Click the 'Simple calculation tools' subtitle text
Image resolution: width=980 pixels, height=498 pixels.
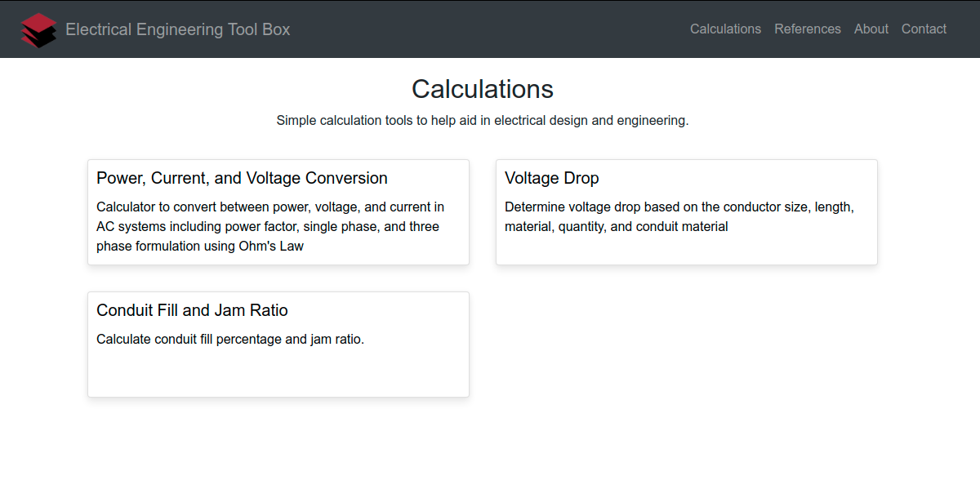click(x=483, y=120)
